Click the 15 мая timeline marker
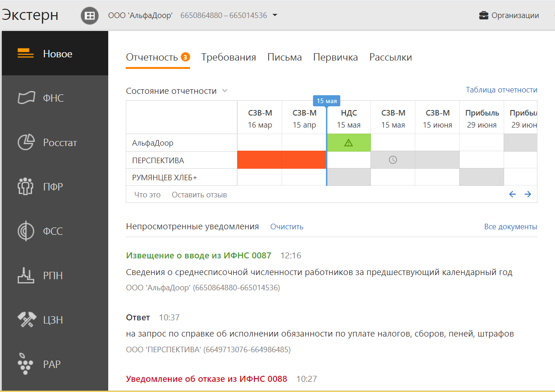 327,101
